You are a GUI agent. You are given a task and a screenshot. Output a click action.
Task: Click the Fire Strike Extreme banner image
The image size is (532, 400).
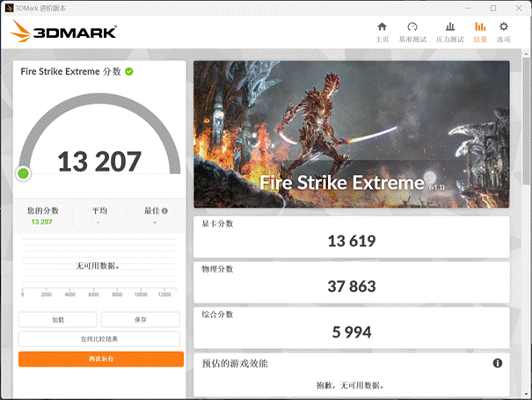click(351, 132)
